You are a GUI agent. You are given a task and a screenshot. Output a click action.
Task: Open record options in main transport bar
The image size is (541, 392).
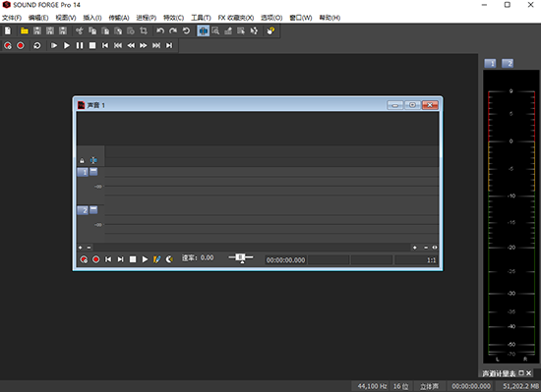[x=8, y=45]
